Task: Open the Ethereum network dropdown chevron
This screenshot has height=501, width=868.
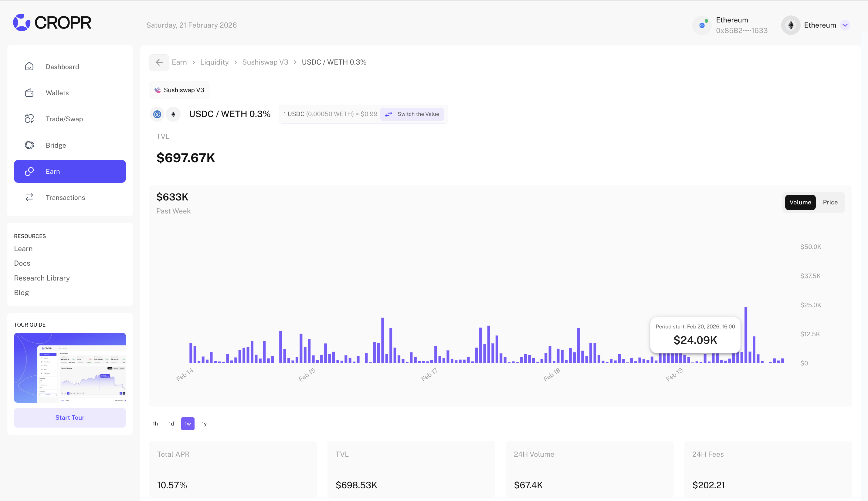Action: pos(845,25)
